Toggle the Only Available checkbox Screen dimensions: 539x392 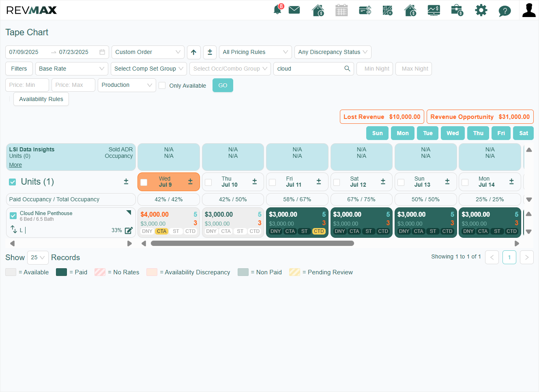(x=162, y=86)
